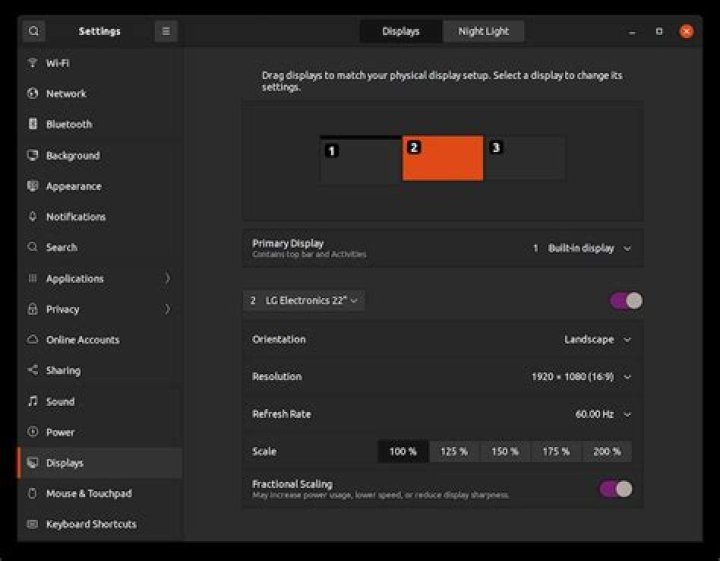720x561 pixels.
Task: Expand the Privacy chevron
Action: (x=168, y=309)
